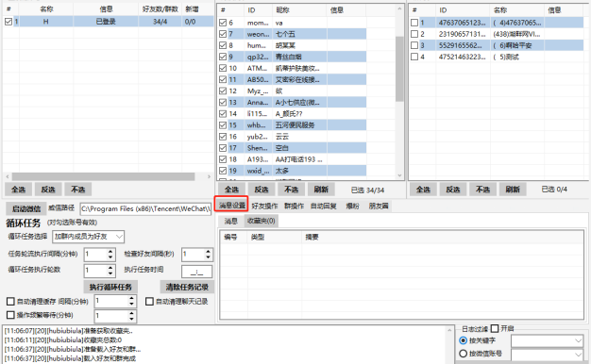Click the log panel scroll-up arrow
The width and height of the screenshot is (591, 364).
(449, 330)
